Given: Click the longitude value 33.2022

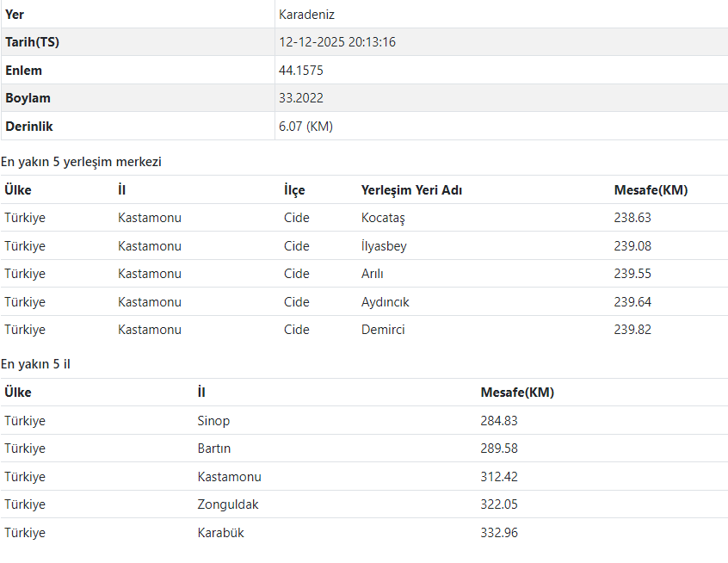Looking at the screenshot, I should (301, 98).
